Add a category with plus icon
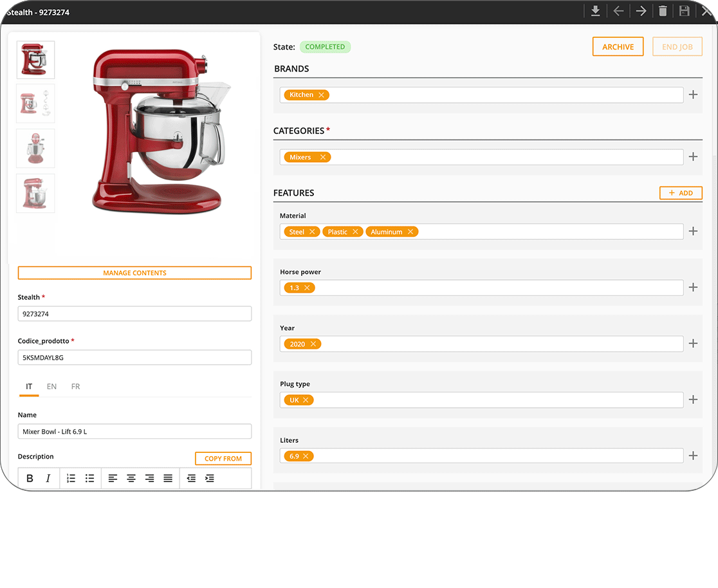This screenshot has height=588, width=718. [x=694, y=156]
